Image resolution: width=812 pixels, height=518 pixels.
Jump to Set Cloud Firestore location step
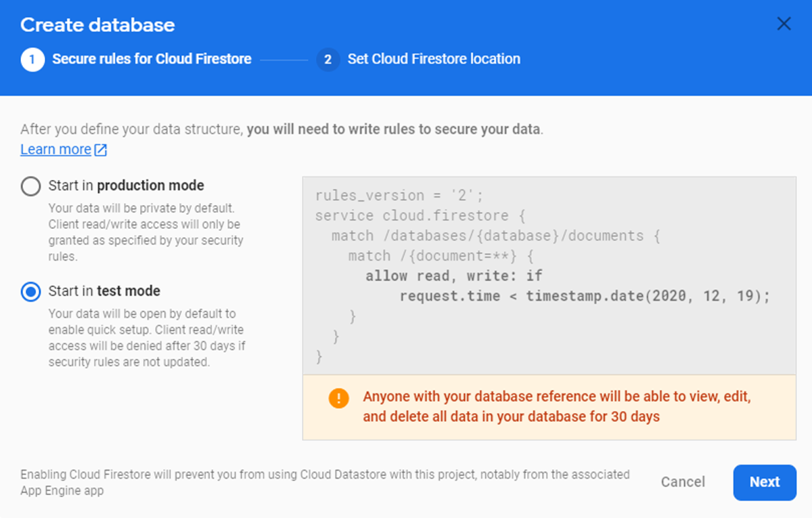[434, 60]
